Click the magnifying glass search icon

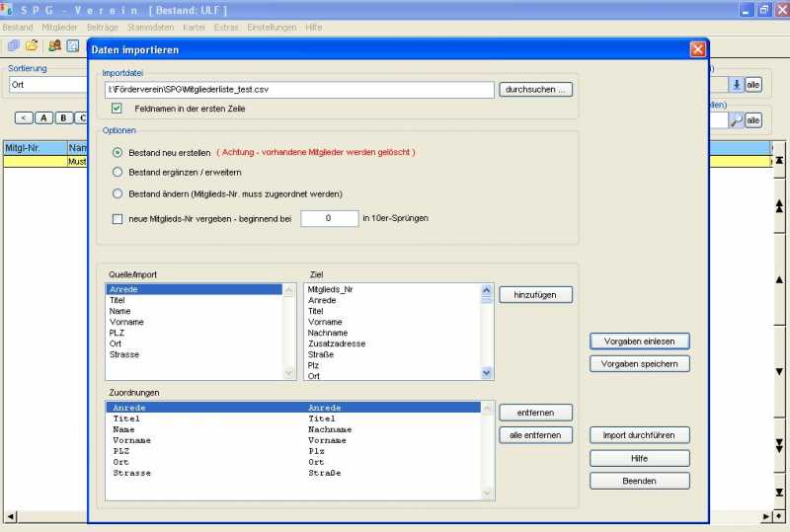[736, 120]
